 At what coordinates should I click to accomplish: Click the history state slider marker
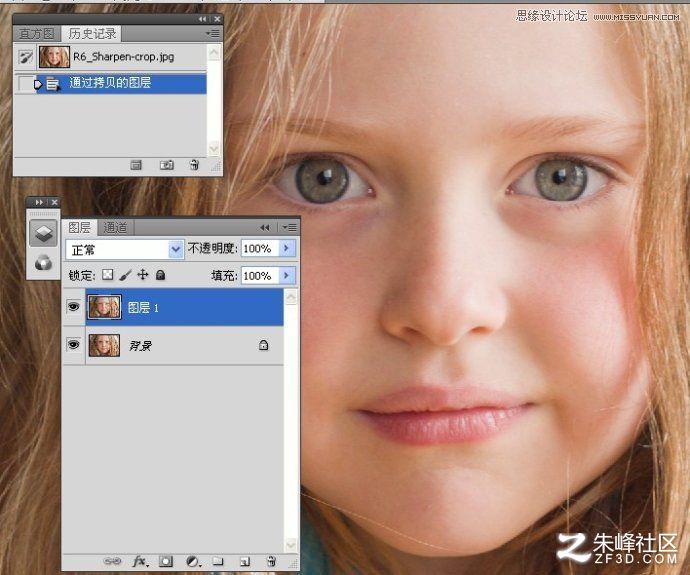click(38, 84)
